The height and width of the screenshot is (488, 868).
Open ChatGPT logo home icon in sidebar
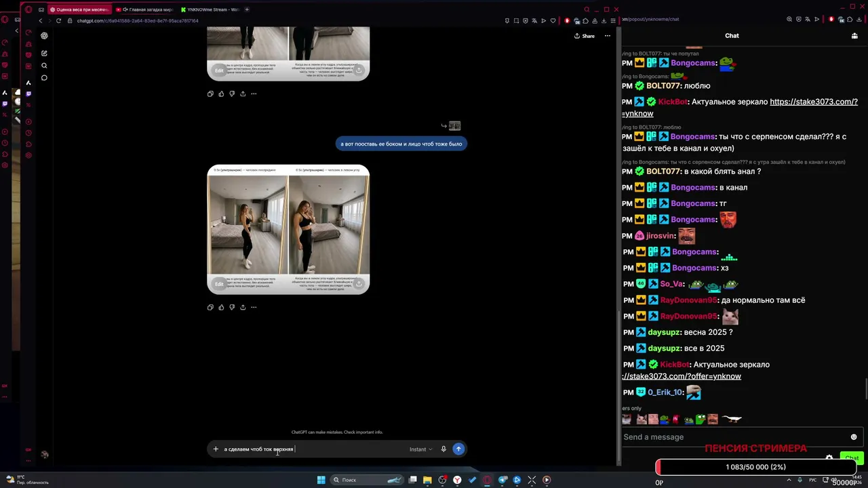(44, 36)
